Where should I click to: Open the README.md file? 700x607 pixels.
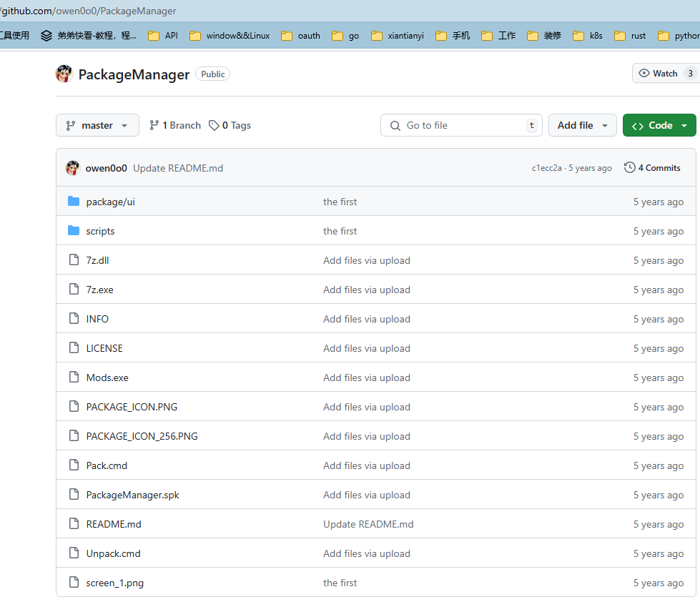(114, 524)
